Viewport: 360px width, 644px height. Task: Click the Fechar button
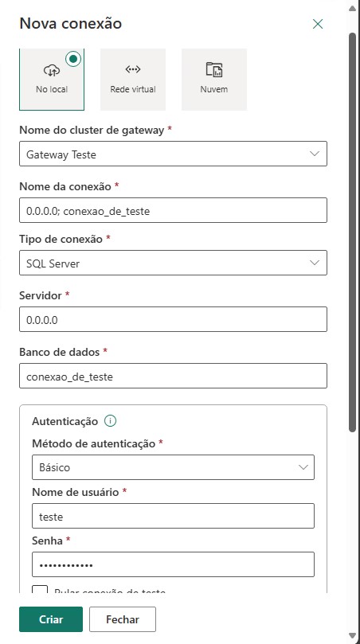(123, 619)
